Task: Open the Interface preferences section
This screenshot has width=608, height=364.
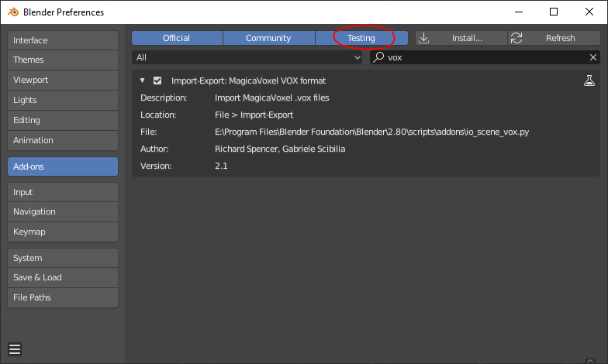Action: [x=63, y=40]
